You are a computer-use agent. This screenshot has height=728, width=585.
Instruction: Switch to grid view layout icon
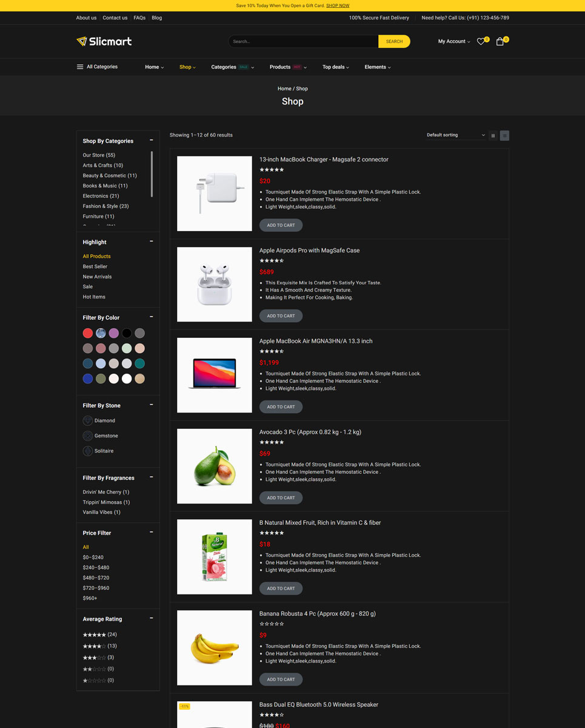point(493,135)
